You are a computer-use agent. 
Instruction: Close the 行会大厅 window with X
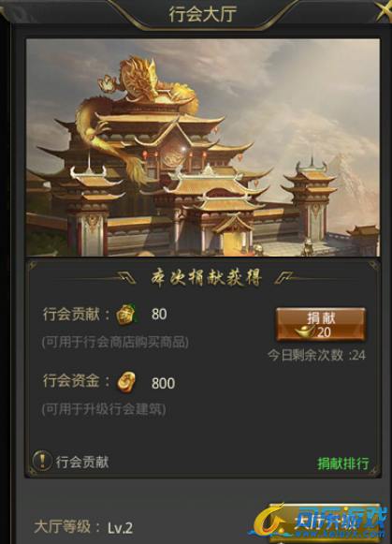tap(384, 12)
